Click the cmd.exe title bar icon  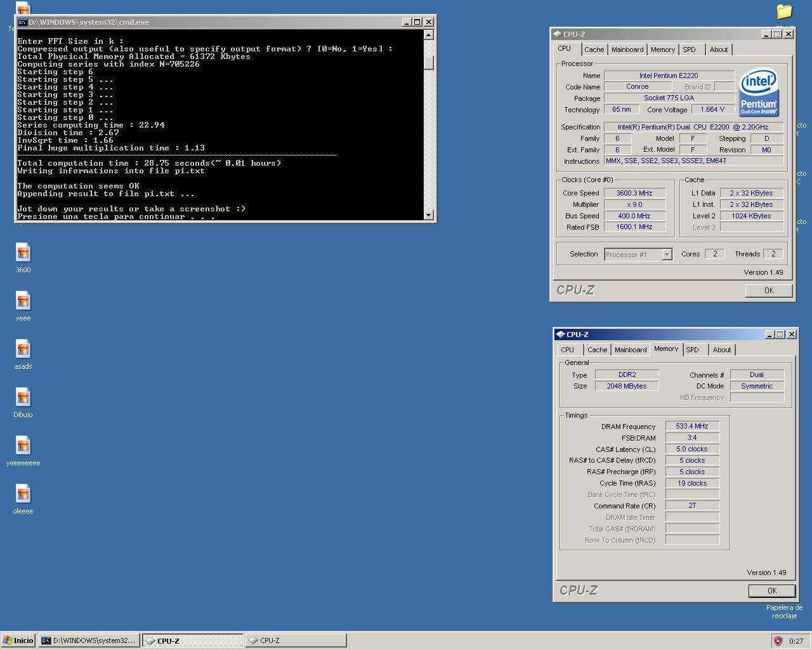coord(22,22)
